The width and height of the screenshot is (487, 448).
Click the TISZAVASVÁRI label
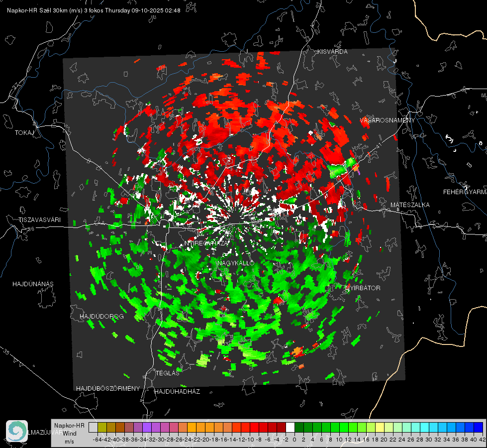[x=39, y=220]
